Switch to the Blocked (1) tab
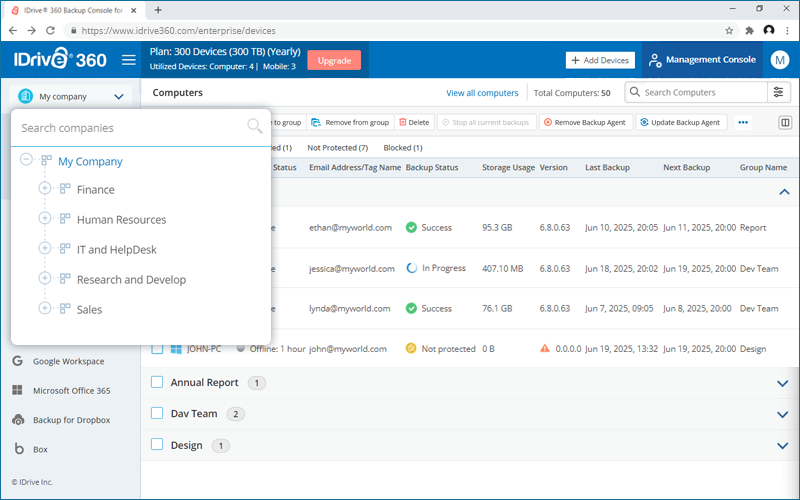This screenshot has height=500, width=800. tap(403, 147)
